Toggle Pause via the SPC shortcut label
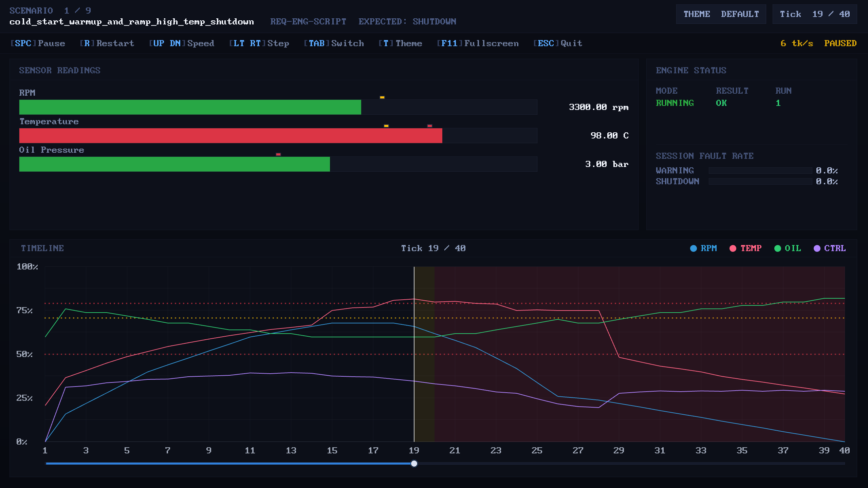Image resolution: width=868 pixels, height=488 pixels. click(x=38, y=43)
